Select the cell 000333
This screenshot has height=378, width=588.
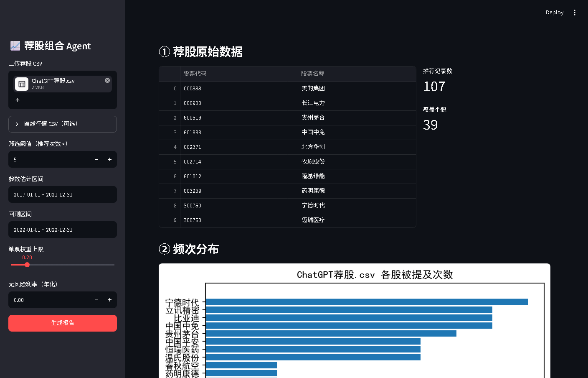tap(239, 89)
